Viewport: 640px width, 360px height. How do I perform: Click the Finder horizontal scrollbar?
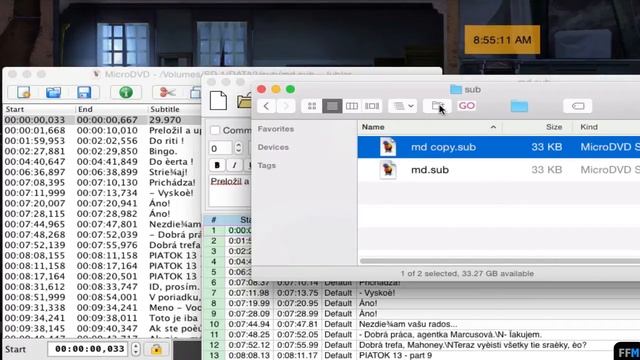coord(500,261)
